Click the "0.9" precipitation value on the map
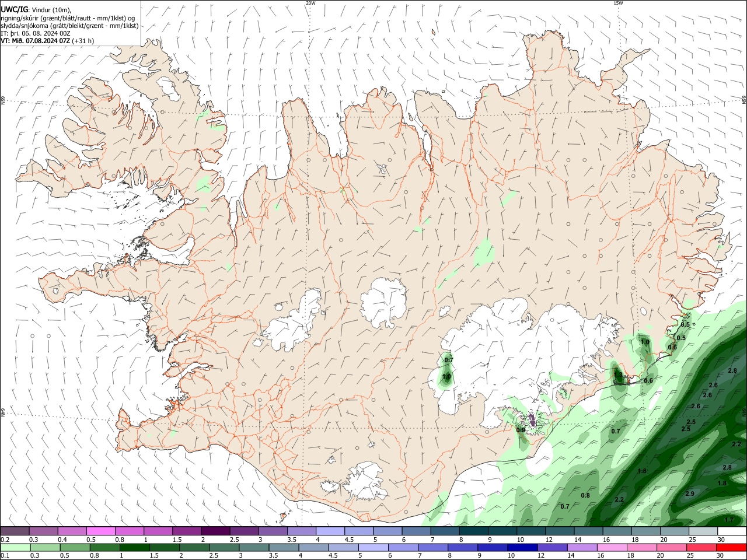The image size is (747, 560). click(521, 430)
